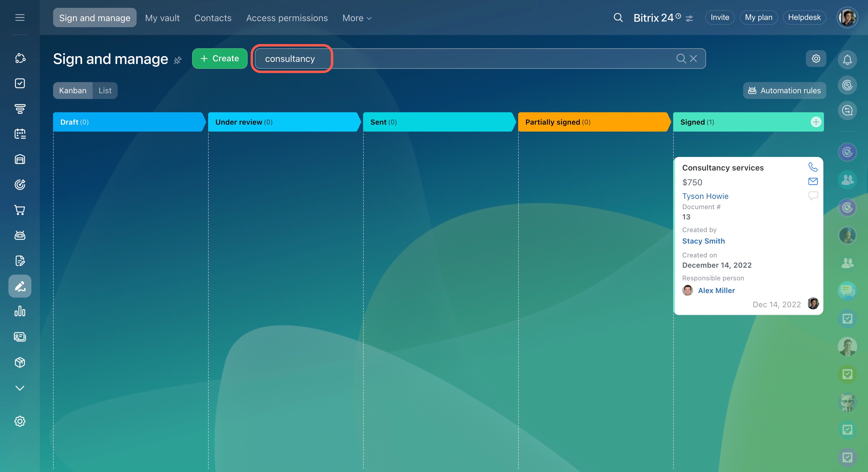The height and width of the screenshot is (472, 868).
Task: Switch to Kanban view
Action: coord(73,90)
